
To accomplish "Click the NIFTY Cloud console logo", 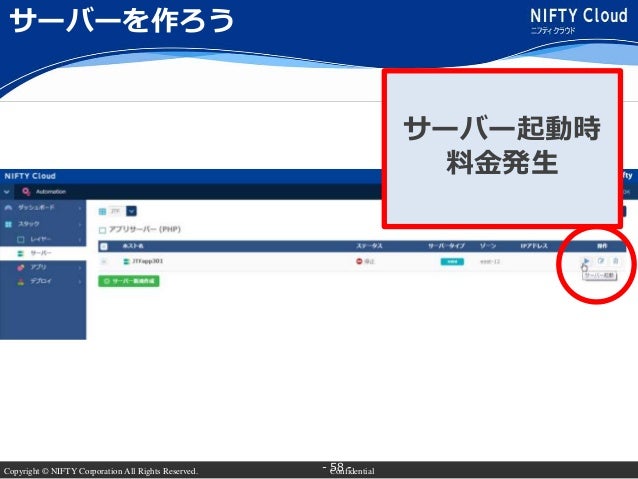I will (x=30, y=176).
